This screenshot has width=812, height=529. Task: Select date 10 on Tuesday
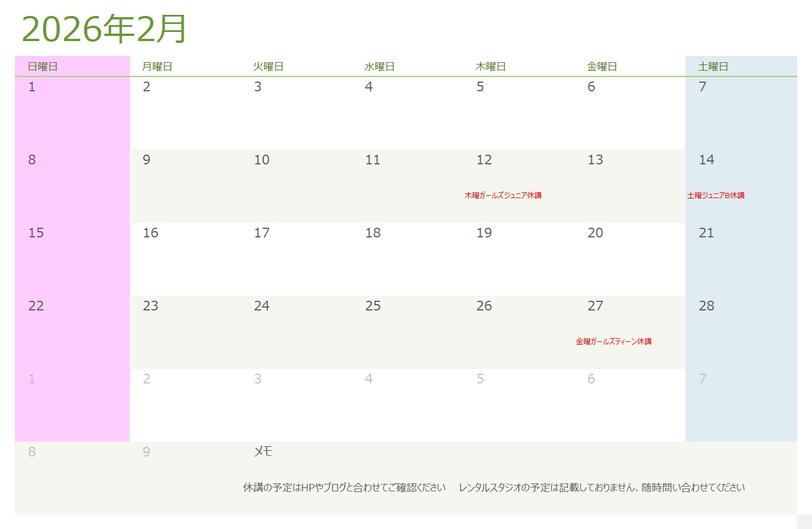pos(262,160)
